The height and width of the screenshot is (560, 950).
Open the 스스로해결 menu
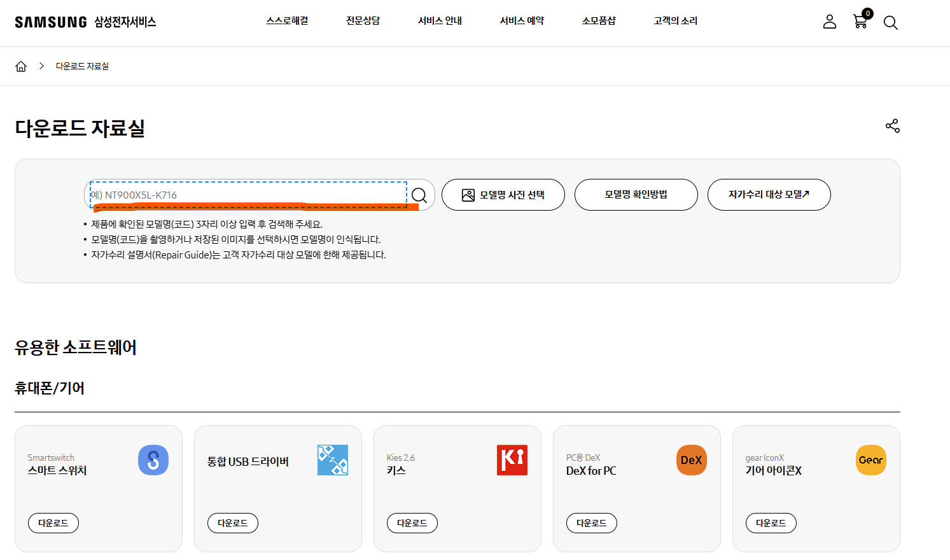[286, 20]
